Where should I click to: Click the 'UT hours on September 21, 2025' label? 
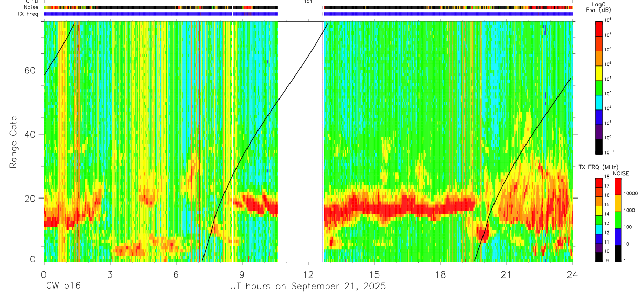click(308, 287)
